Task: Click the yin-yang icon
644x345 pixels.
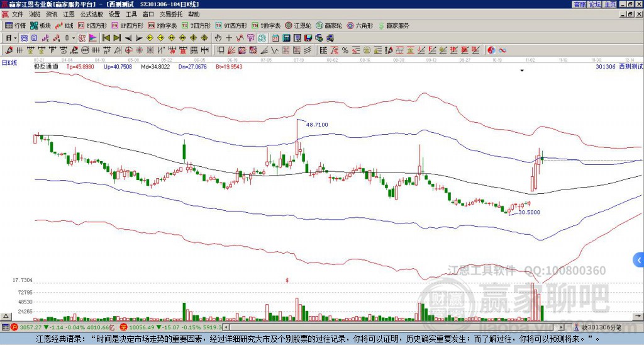Action: [x=491, y=50]
